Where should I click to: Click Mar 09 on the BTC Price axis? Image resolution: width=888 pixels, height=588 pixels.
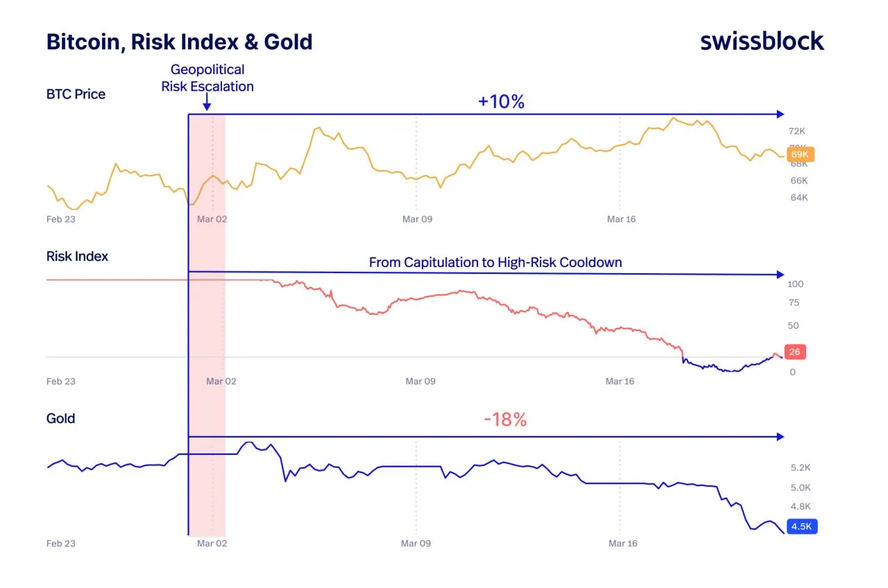(x=417, y=219)
